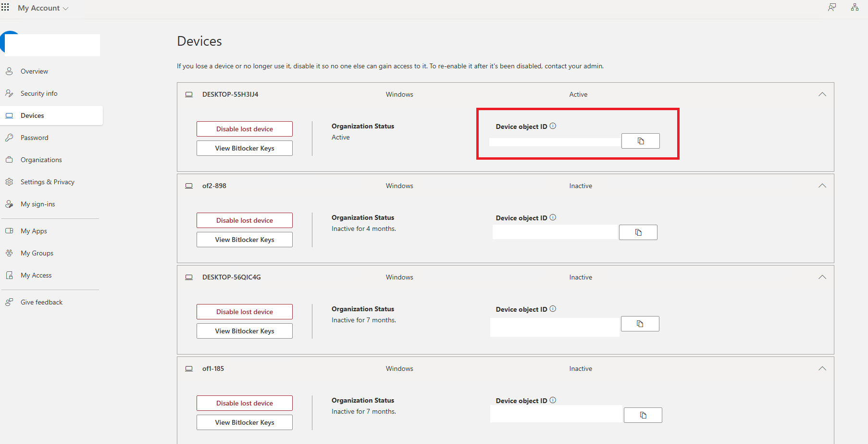Open the My Account dropdown

(43, 8)
